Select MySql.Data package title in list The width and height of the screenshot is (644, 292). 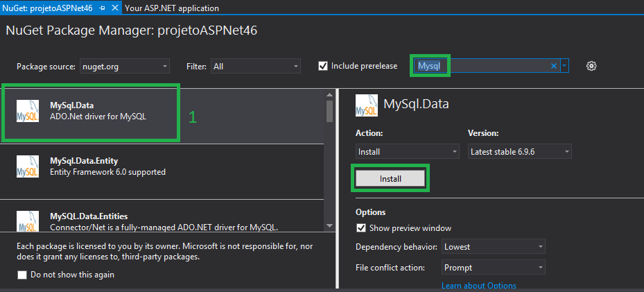point(72,105)
